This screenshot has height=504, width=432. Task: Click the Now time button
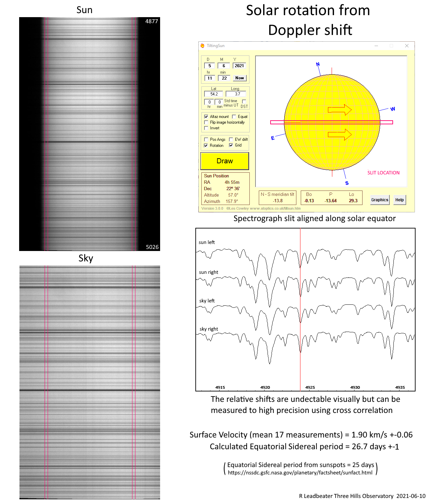[x=239, y=78]
